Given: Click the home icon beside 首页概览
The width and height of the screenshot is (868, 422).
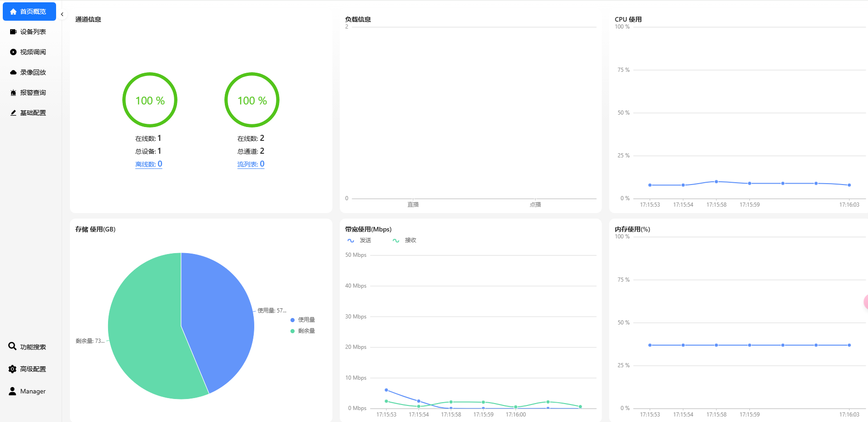Looking at the screenshot, I should pos(13,12).
